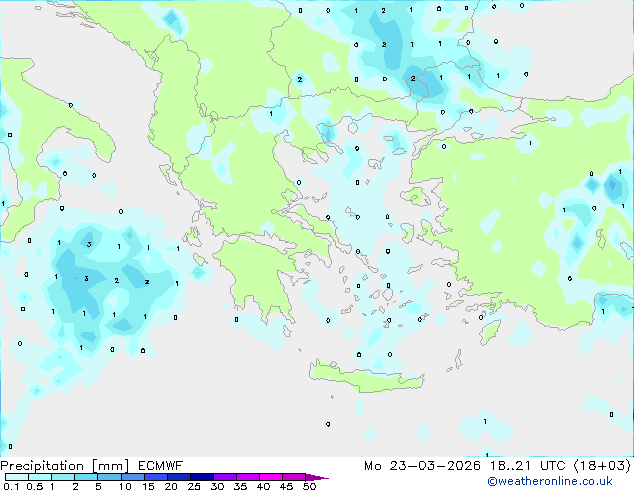Click legend swatch between 45 and 50
The width and height of the screenshot is (634, 490).
294,477
